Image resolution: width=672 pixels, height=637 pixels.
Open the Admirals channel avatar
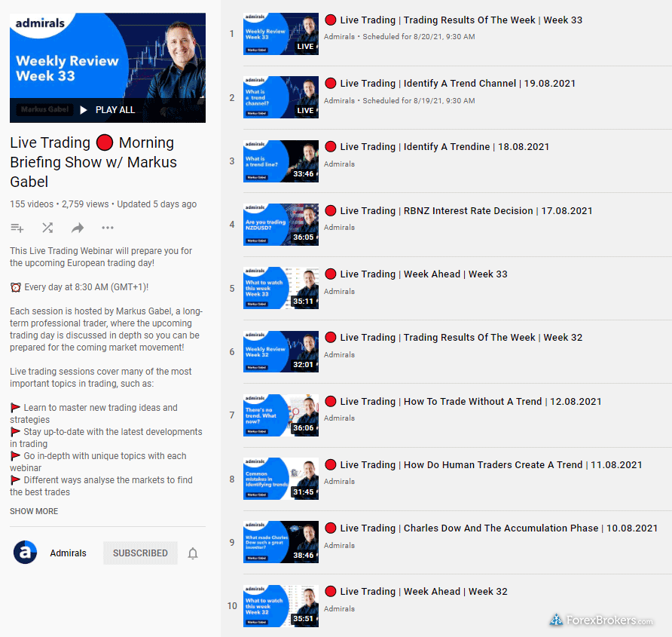point(26,553)
